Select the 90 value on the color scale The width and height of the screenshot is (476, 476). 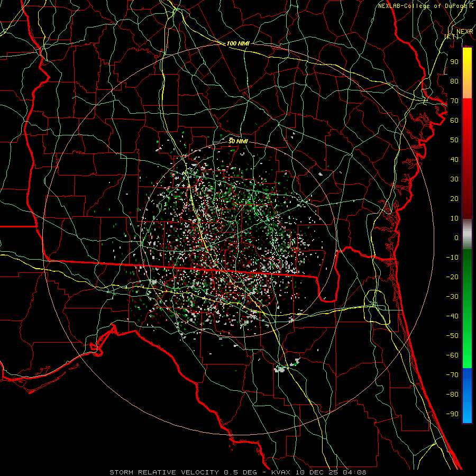pos(454,62)
